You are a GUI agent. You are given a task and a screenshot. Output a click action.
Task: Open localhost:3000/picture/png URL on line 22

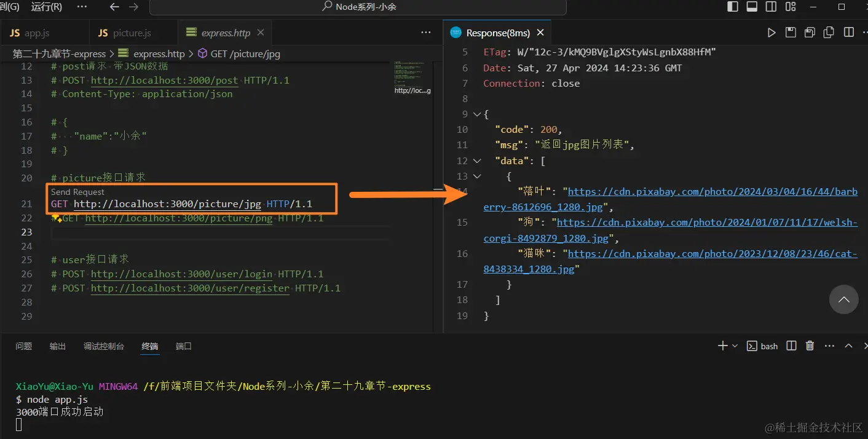[179, 218]
